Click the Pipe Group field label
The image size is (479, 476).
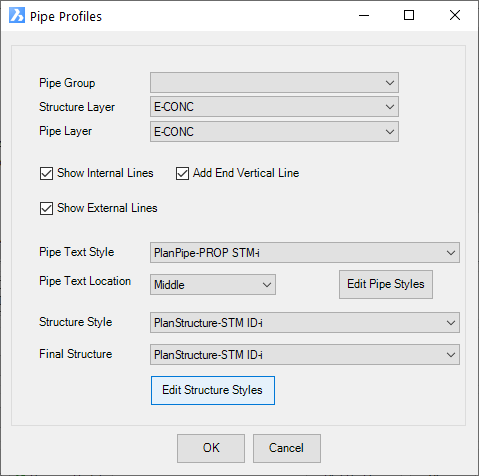pyautogui.click(x=67, y=83)
